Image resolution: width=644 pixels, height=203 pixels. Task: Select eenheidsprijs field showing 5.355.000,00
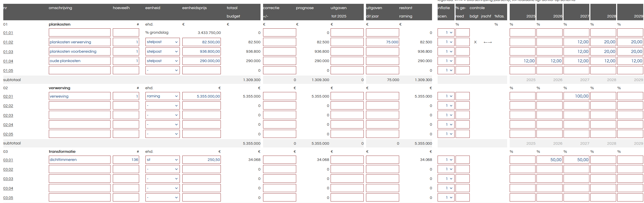coord(201,96)
